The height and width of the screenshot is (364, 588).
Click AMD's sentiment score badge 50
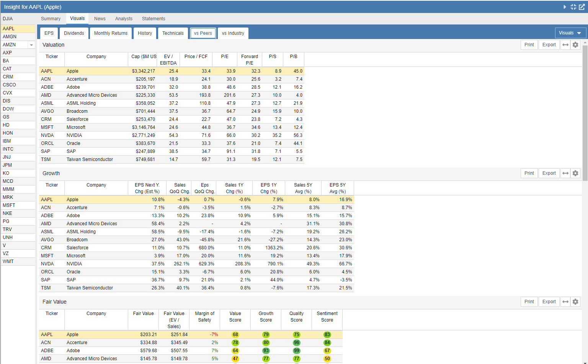point(327,359)
